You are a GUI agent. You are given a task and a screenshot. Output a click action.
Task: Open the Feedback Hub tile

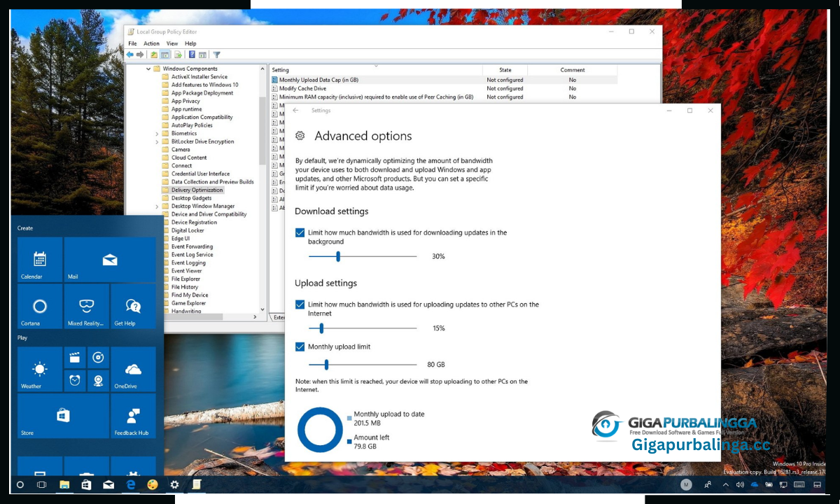pos(134,416)
